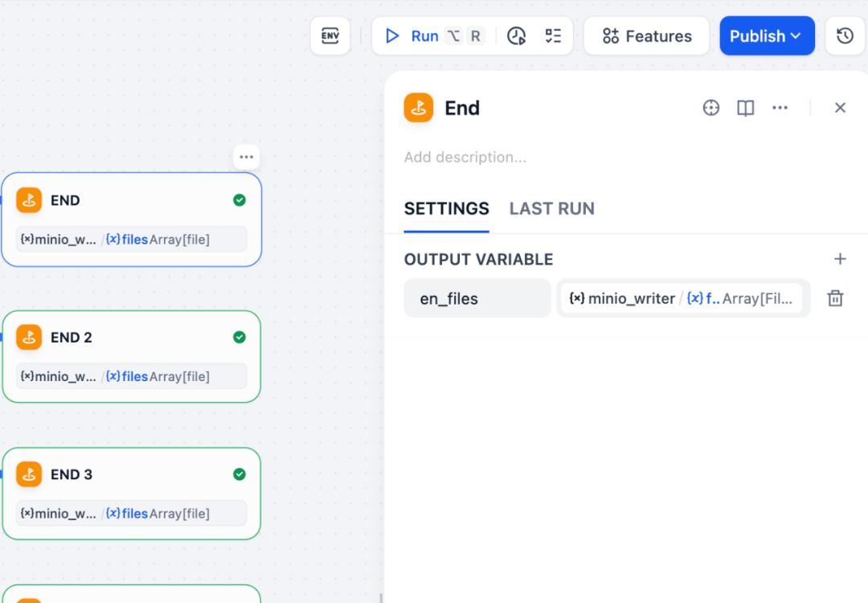The height and width of the screenshot is (603, 868).
Task: Open the environment variables panel via ENV icon
Action: coord(330,35)
